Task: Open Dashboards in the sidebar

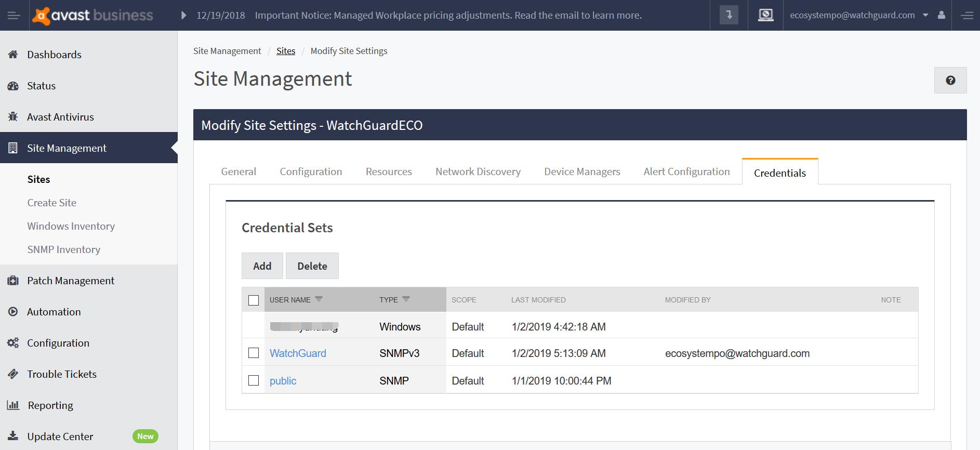Action: tap(54, 55)
